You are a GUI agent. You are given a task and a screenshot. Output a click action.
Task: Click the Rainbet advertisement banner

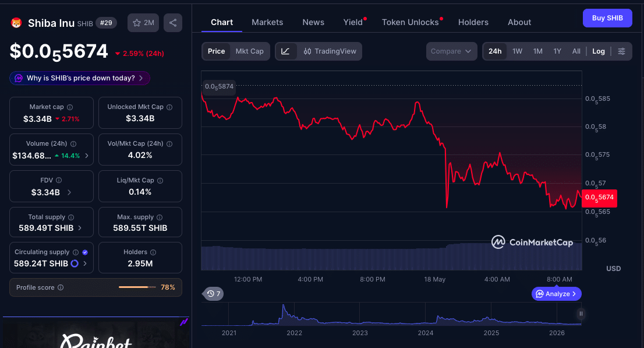[x=95, y=333]
